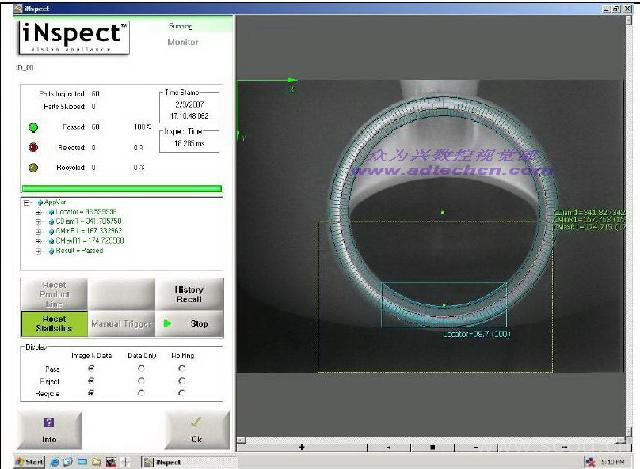Select Data Only for Recycle display
The height and width of the screenshot is (469, 640).
click(x=140, y=393)
